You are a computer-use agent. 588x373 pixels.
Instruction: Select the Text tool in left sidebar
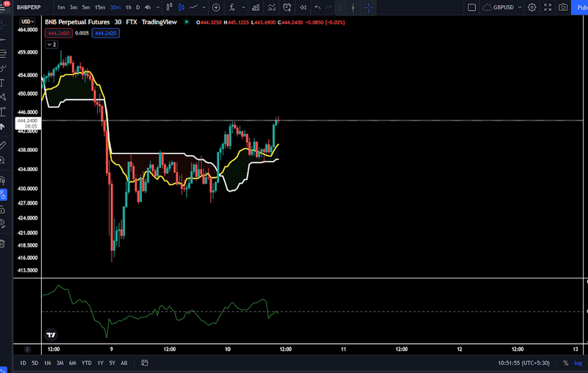point(4,82)
